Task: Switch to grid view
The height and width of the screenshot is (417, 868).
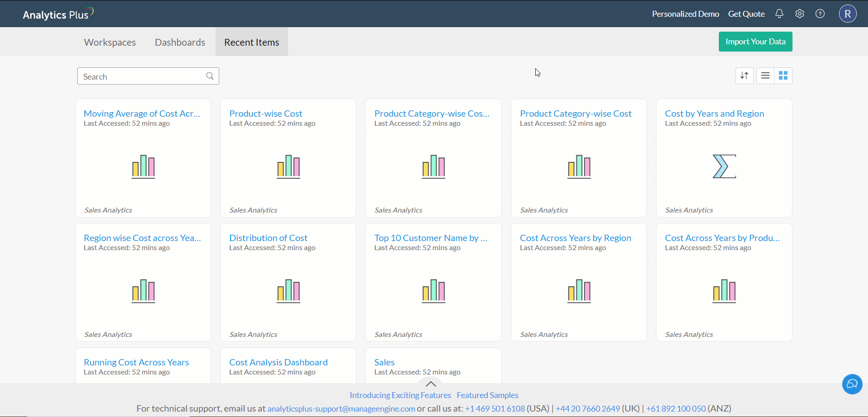Action: (783, 76)
